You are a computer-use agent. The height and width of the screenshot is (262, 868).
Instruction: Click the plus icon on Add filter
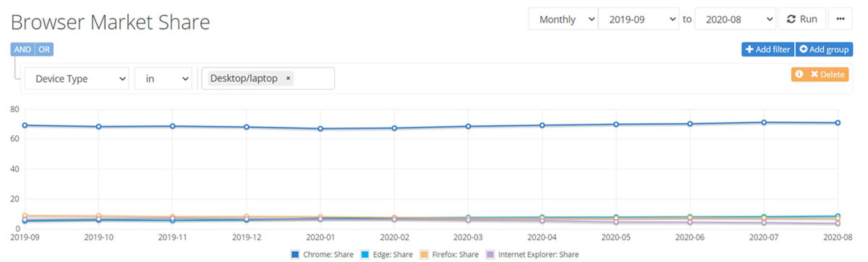click(750, 49)
